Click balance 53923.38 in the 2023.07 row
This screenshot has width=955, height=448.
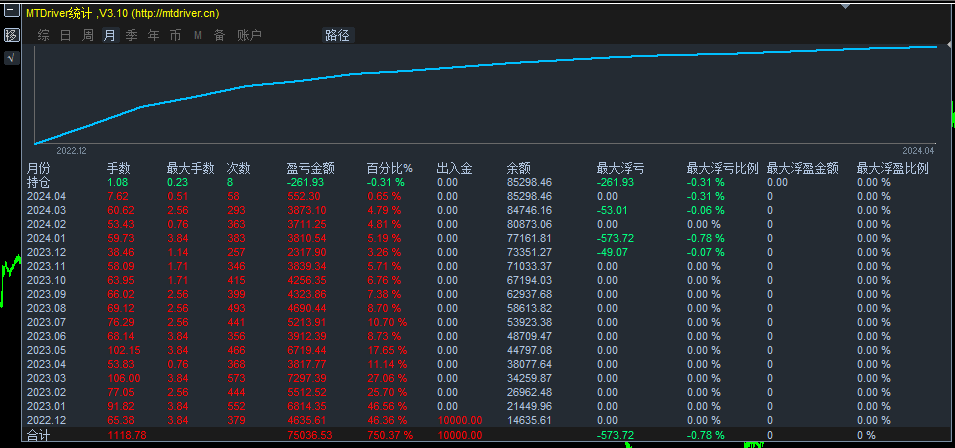tap(529, 322)
